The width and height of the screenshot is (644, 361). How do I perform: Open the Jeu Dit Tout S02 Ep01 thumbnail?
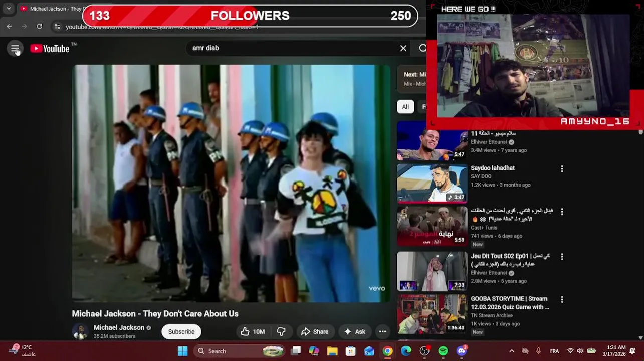coord(432,271)
